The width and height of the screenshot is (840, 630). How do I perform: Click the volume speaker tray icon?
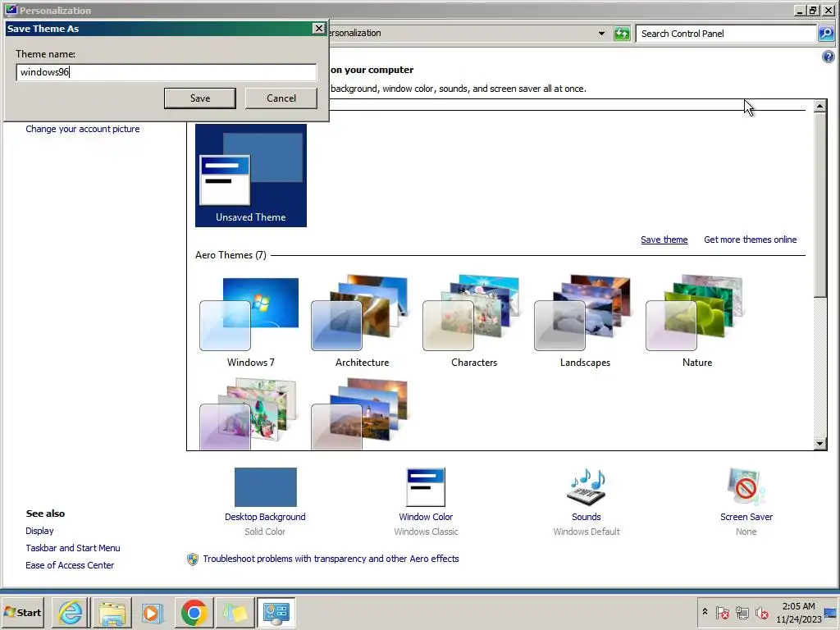point(761,612)
